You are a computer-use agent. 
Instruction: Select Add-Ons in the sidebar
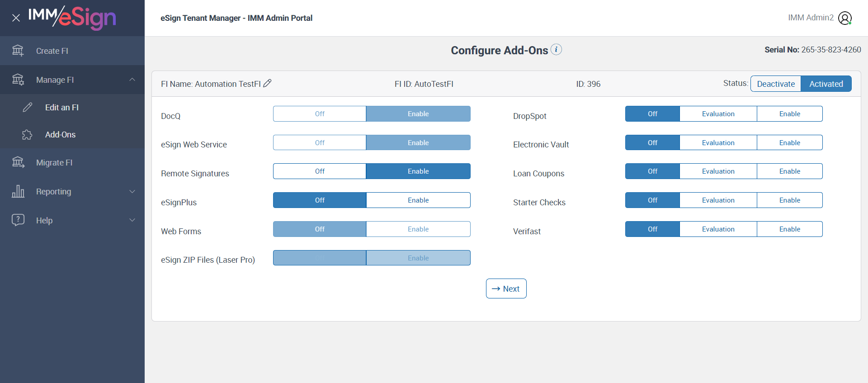[x=60, y=135]
